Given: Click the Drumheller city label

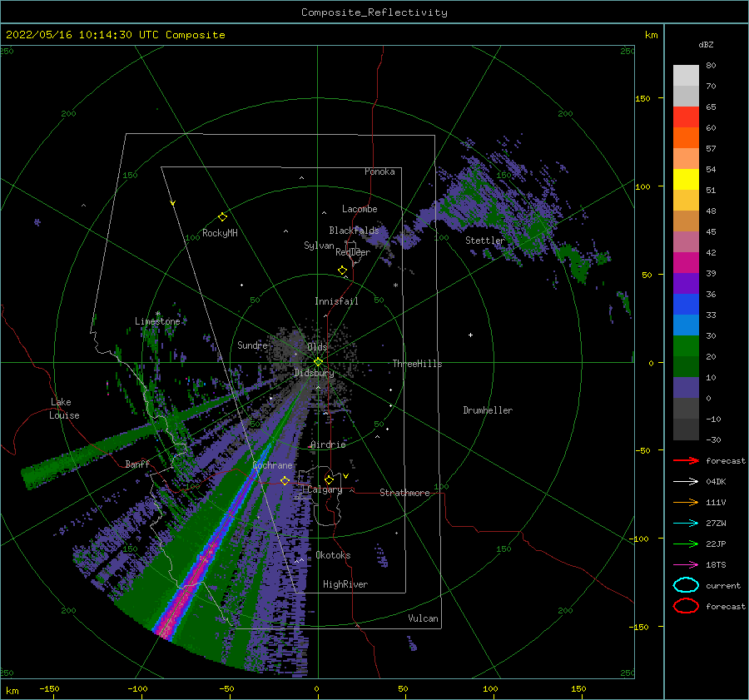Looking at the screenshot, I should (x=488, y=410).
